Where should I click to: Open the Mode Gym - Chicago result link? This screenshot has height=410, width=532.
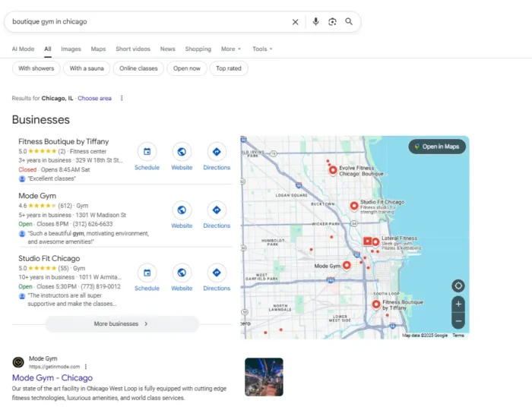(52, 378)
